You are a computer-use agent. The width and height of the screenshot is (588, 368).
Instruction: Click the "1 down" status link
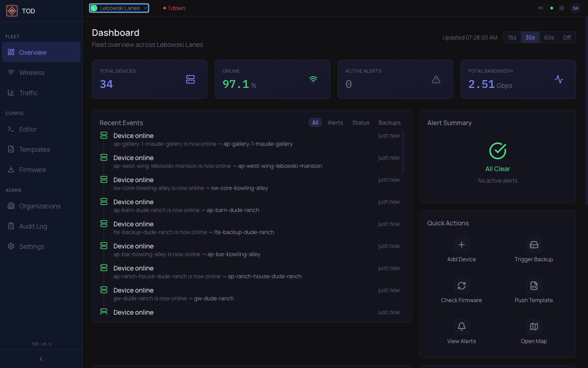174,8
